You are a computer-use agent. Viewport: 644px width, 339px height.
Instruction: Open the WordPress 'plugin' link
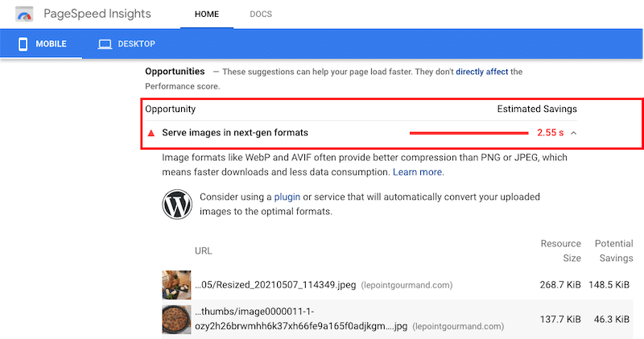point(287,196)
